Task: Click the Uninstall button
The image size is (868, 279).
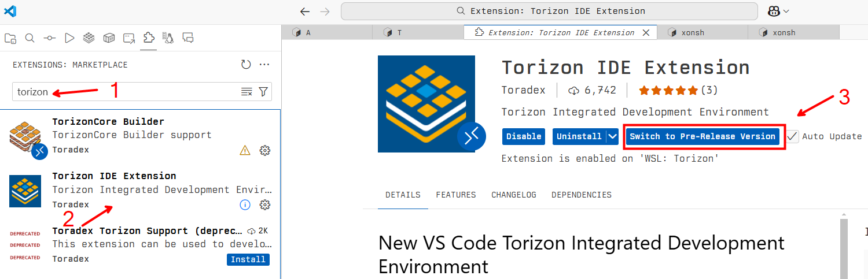Action: click(x=579, y=136)
